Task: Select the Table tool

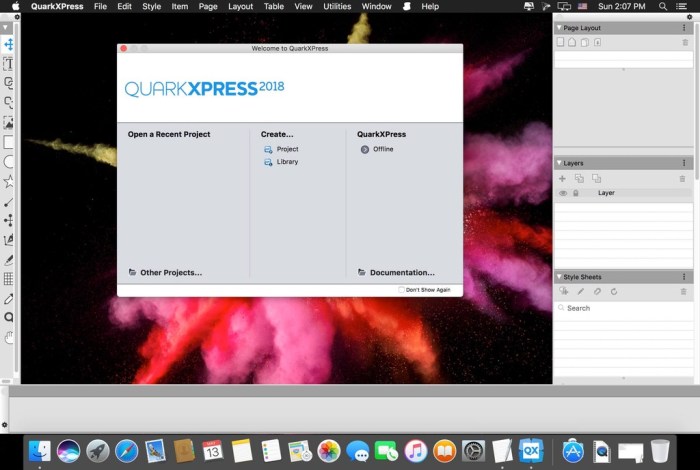Action: click(x=8, y=279)
